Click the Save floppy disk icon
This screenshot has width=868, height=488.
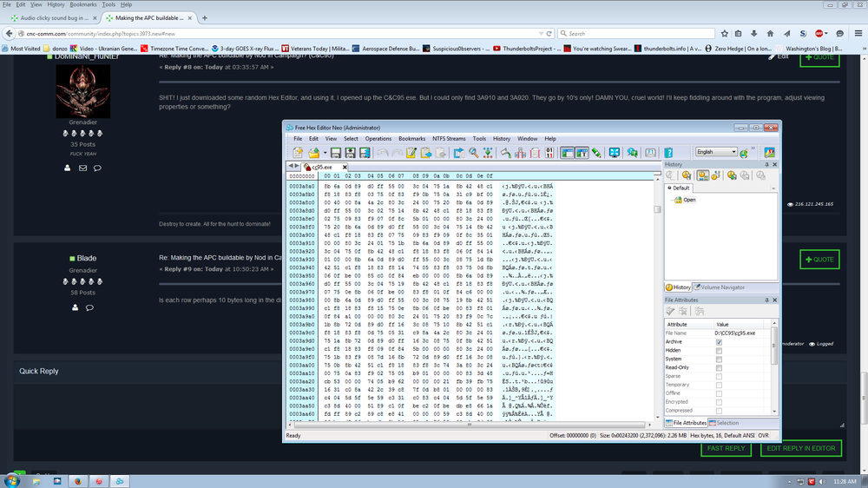(335, 153)
